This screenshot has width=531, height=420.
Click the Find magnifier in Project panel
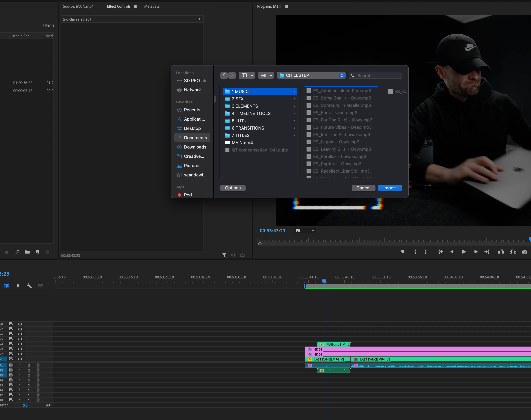point(17,252)
